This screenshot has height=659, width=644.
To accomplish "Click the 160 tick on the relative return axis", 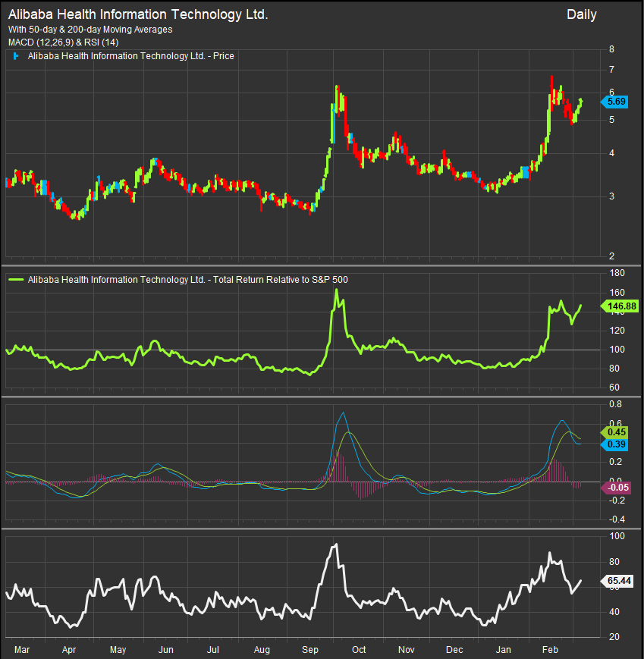I will (x=617, y=293).
